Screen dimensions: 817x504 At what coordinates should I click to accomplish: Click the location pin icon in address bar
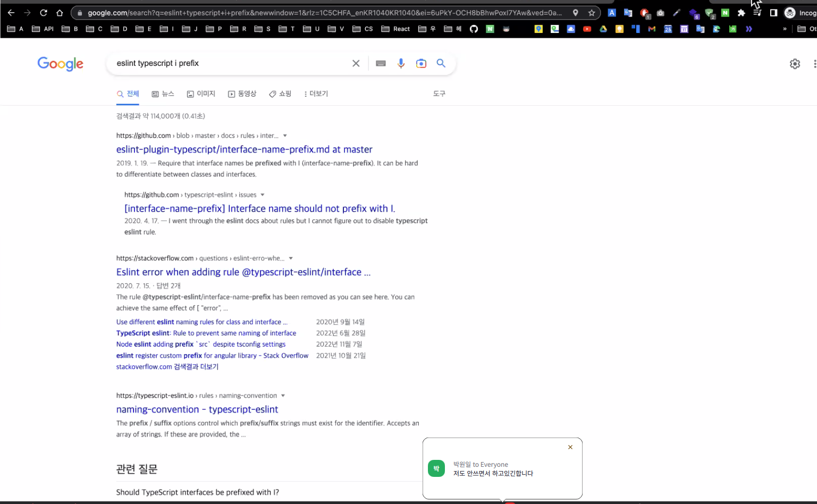pos(575,13)
